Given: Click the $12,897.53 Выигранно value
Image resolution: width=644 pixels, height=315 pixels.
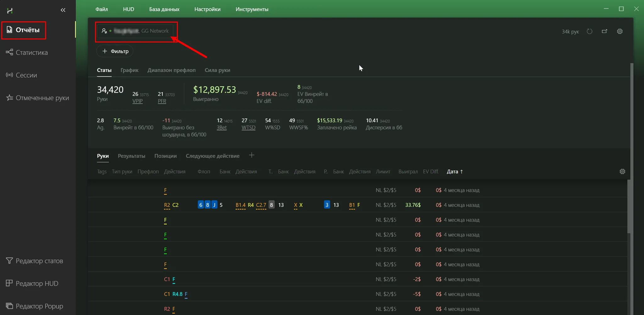Looking at the screenshot, I should 214,90.
